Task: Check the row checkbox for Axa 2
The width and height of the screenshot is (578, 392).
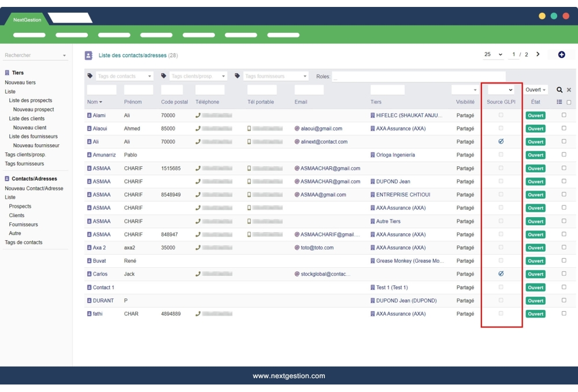Action: (x=565, y=247)
